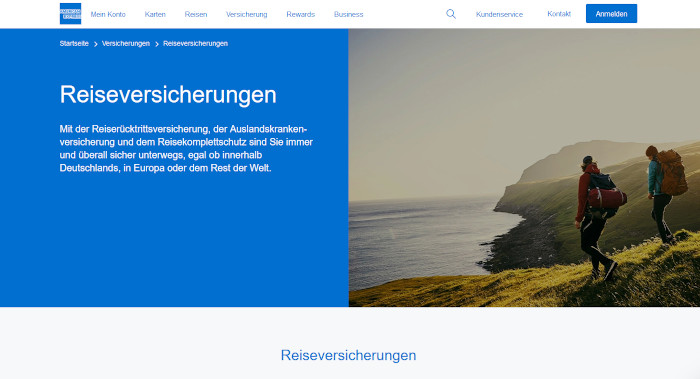
Task: Open the Business menu
Action: point(349,14)
